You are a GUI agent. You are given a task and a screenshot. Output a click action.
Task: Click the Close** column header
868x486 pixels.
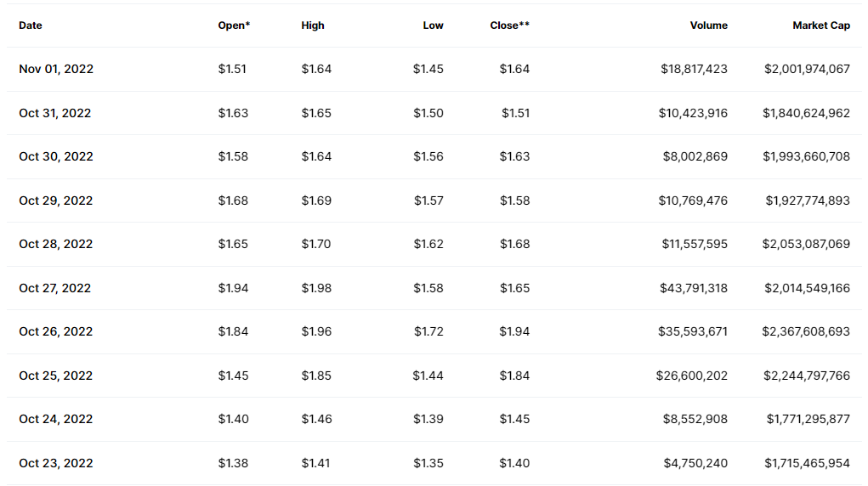(509, 25)
